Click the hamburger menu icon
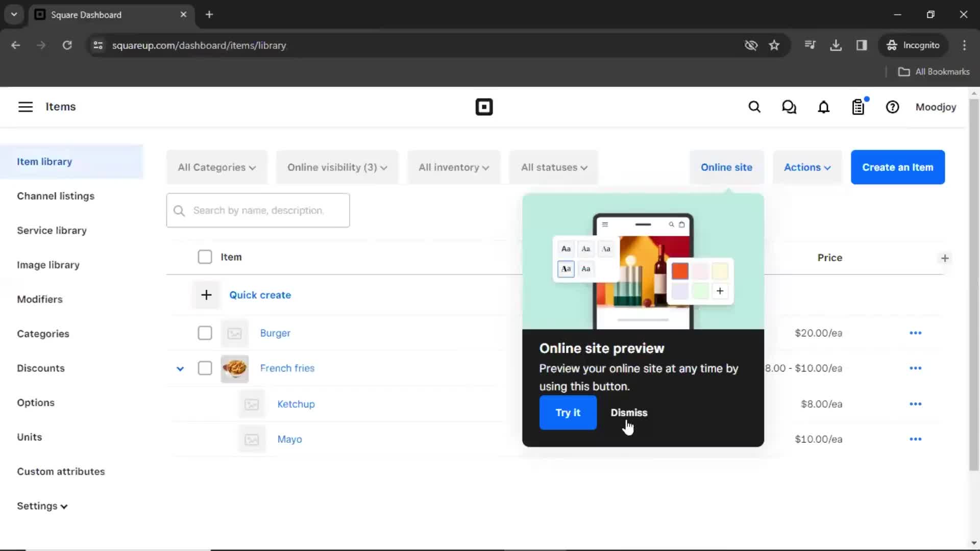The height and width of the screenshot is (551, 980). (26, 106)
